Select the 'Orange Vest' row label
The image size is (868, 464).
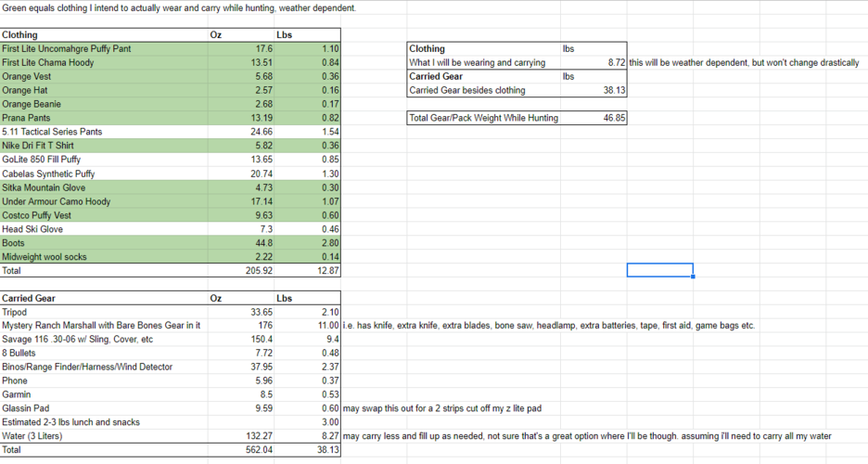[104, 76]
